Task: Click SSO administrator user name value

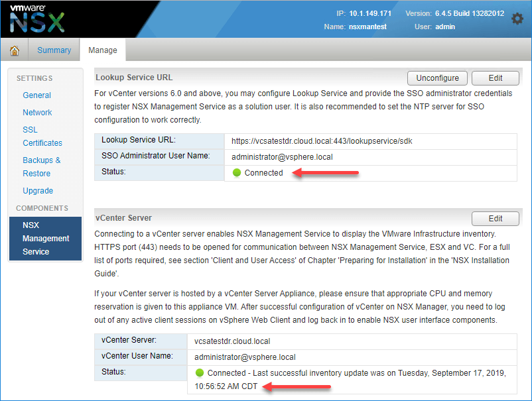Action: point(282,157)
